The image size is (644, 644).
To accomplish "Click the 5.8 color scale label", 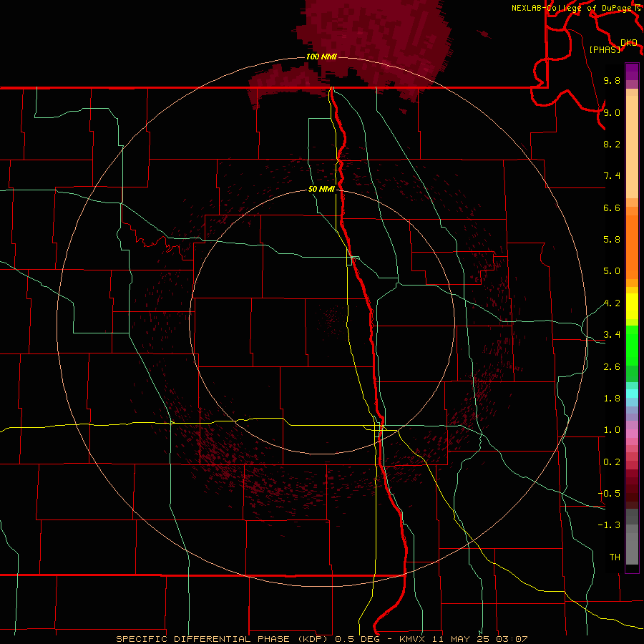I will 612,240.
